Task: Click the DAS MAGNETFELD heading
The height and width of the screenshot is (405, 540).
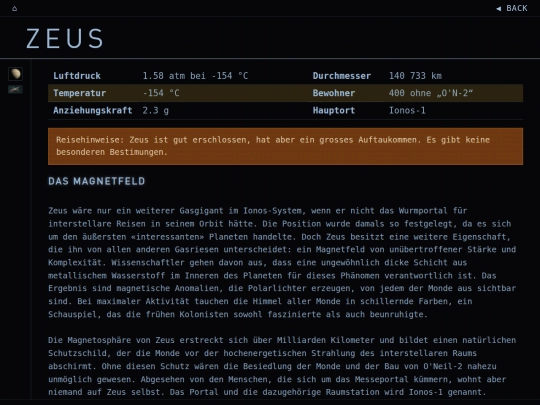Action: click(97, 181)
